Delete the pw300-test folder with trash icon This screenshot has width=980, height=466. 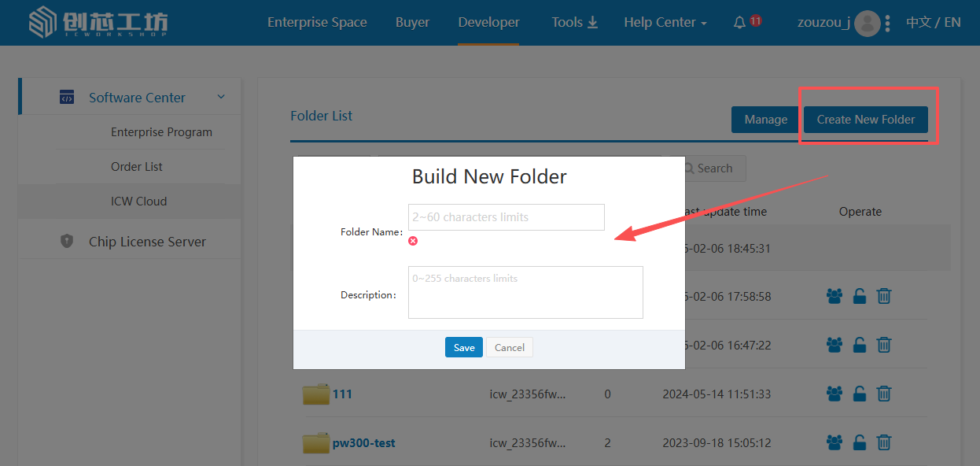tap(884, 442)
